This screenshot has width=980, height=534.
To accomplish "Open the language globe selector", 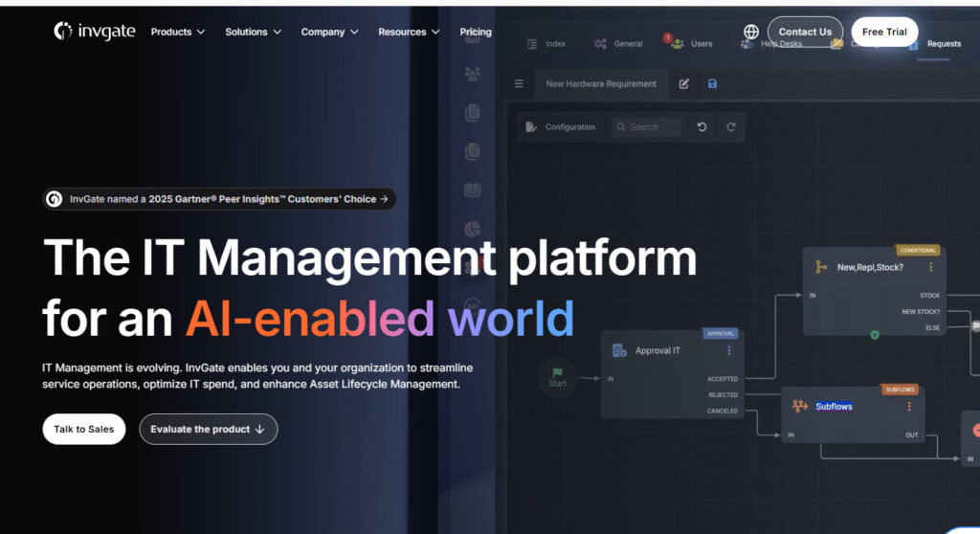I will pyautogui.click(x=751, y=32).
